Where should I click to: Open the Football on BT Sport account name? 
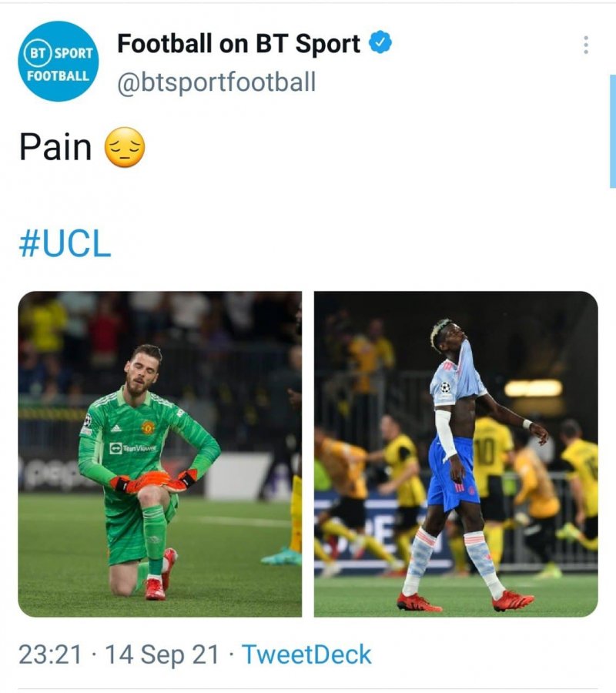(x=239, y=45)
